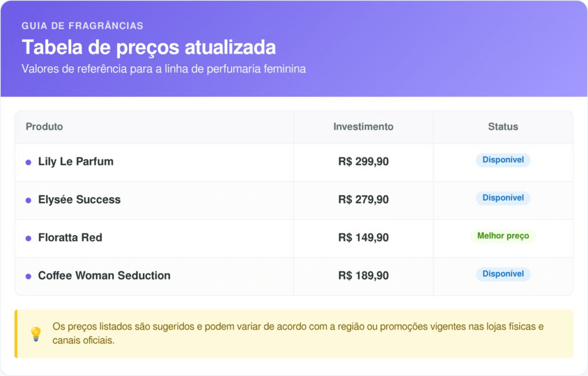Click the Guia de Fragrâncias label
This screenshot has width=588, height=376.
point(82,26)
